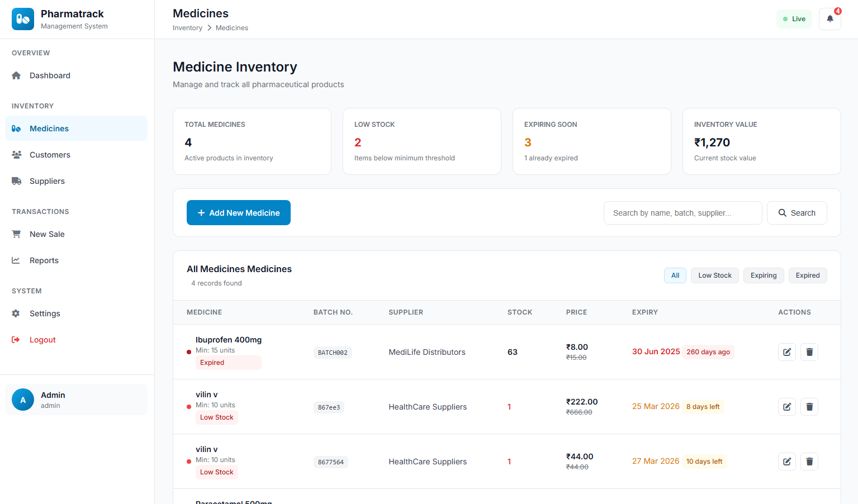Delete the vilin v batch 8677564 row

[x=809, y=462]
